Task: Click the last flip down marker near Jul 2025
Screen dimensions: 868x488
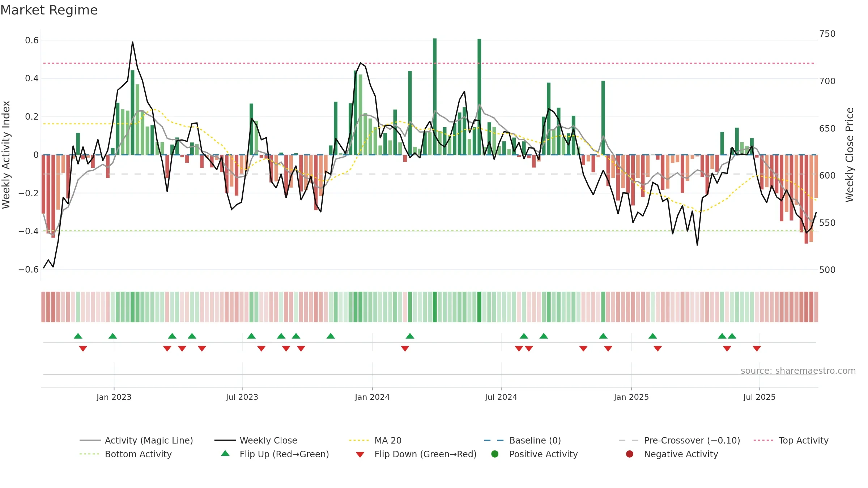Action: point(757,348)
